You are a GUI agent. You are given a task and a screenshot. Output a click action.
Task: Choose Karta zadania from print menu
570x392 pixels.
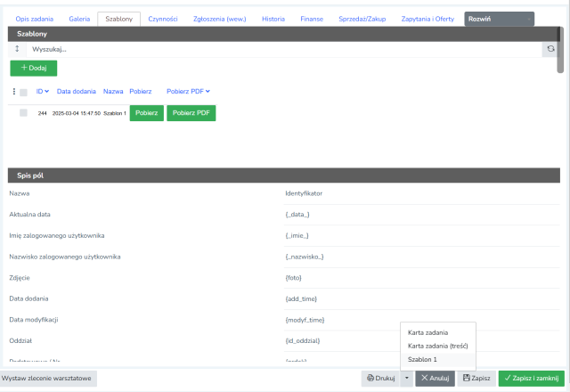click(438, 332)
